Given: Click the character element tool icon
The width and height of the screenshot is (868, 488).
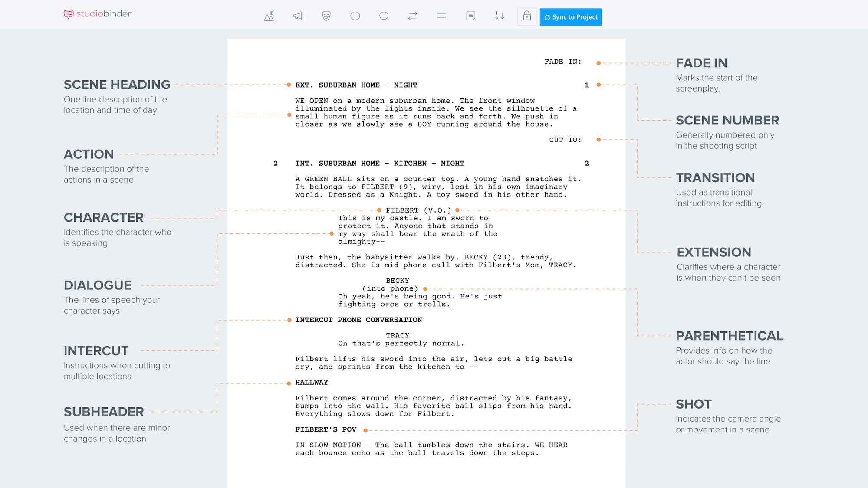Looking at the screenshot, I should pyautogui.click(x=326, y=16).
